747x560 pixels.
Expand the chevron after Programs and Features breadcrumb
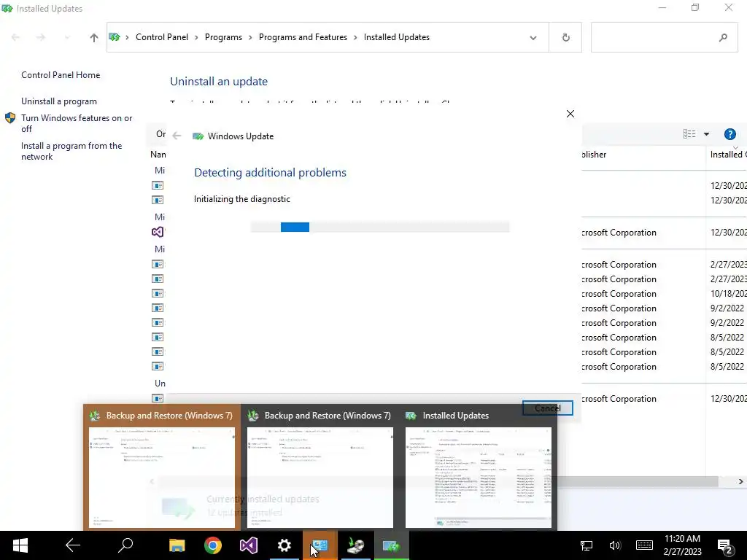[x=355, y=38]
